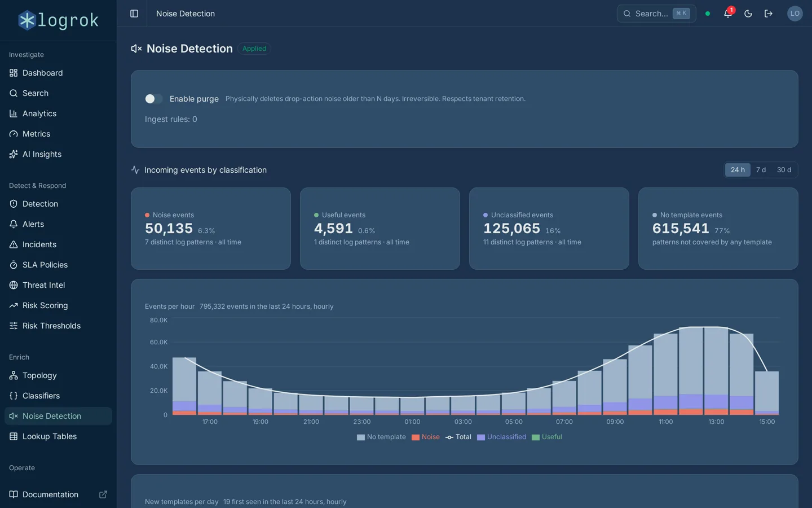The width and height of the screenshot is (812, 508).
Task: Click the Threat Intel globe icon
Action: (14, 285)
